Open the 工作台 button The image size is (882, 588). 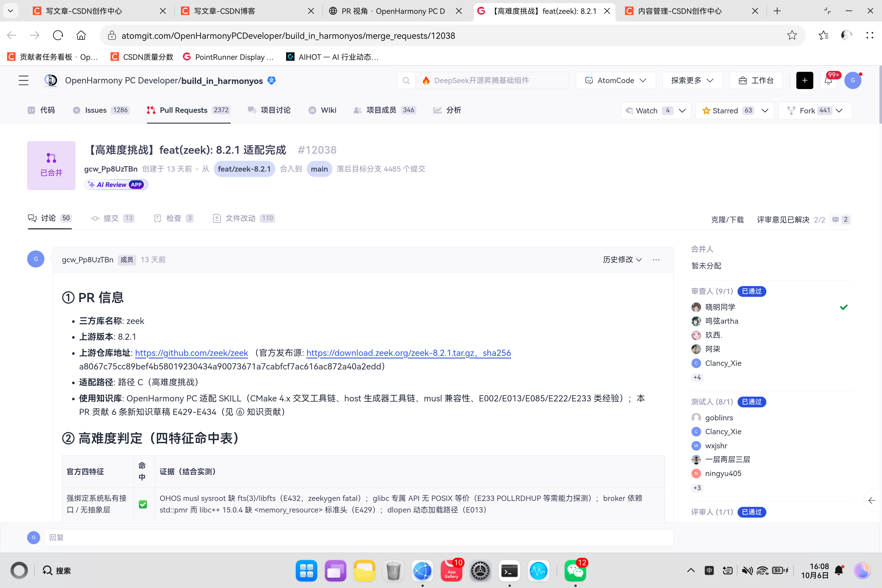click(756, 80)
